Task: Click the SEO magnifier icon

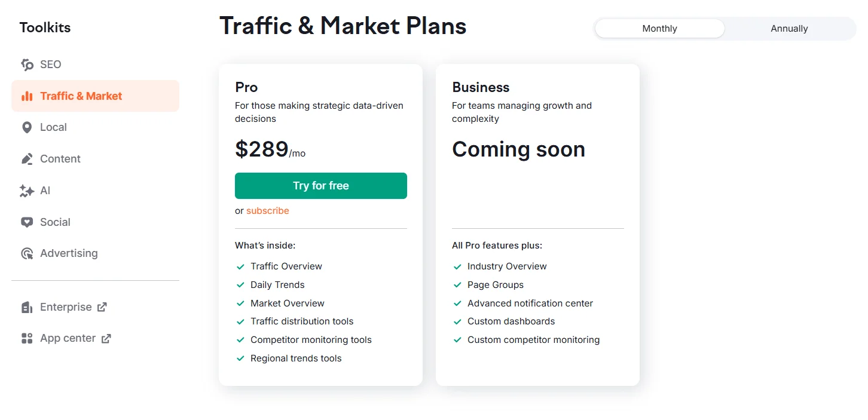Action: point(27,65)
